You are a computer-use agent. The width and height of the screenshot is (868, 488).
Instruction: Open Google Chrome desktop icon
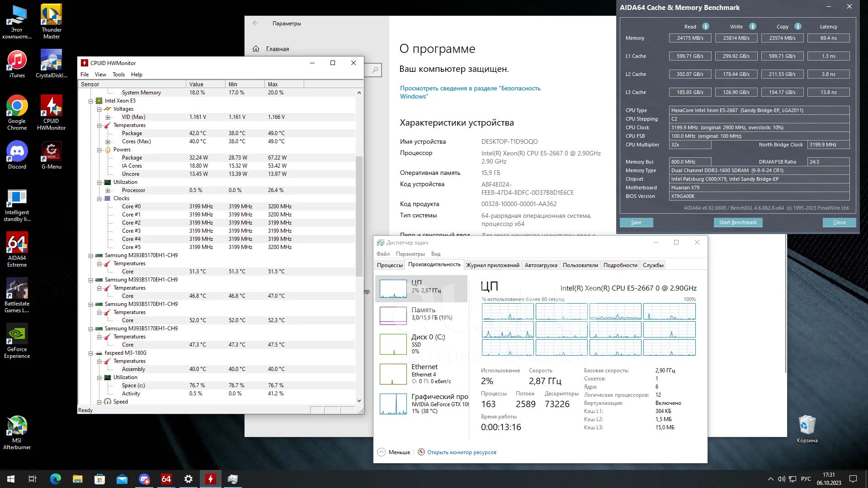point(17,113)
